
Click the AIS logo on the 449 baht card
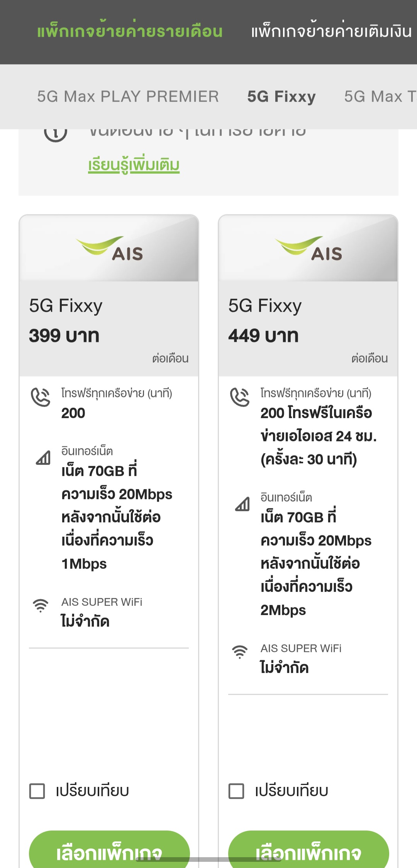tap(309, 248)
